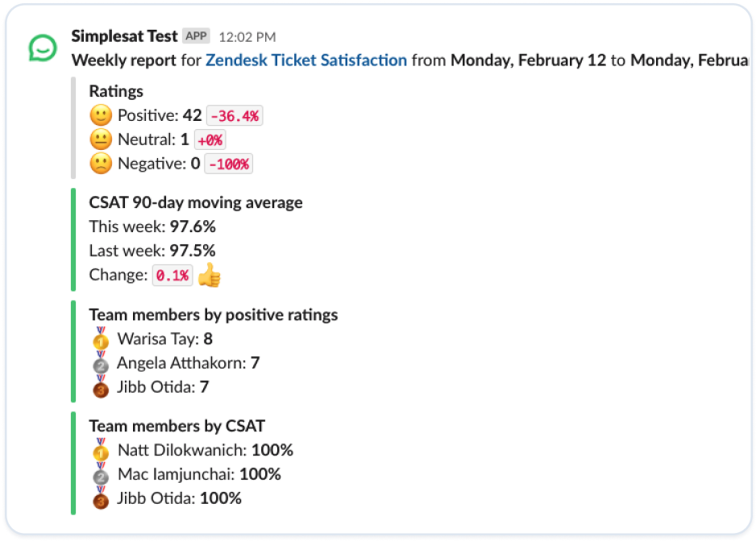Click the +0% neutral change tag
The height and width of the screenshot is (541, 756).
[x=210, y=139]
